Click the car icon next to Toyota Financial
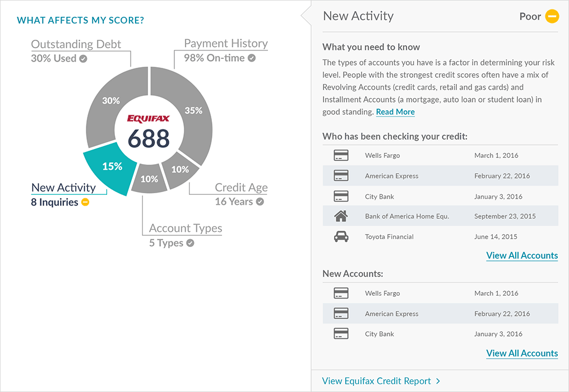 coord(341,237)
